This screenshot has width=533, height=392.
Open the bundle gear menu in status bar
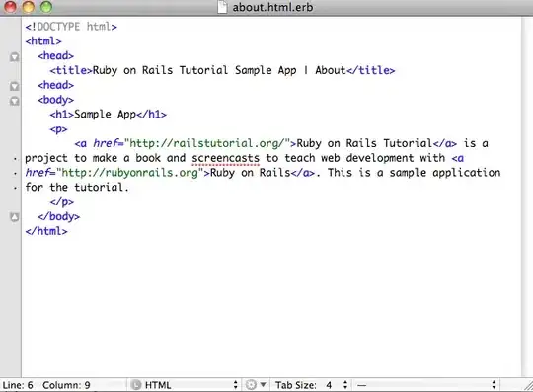click(256, 385)
